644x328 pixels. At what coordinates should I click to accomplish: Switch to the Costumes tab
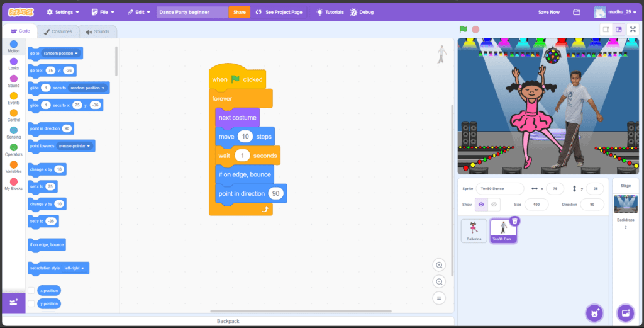(x=57, y=31)
